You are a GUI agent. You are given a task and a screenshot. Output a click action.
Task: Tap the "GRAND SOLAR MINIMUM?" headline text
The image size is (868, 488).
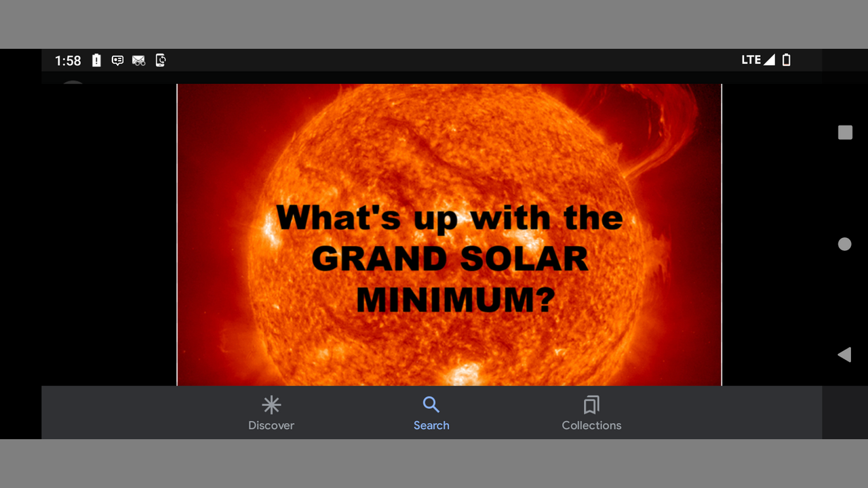(449, 278)
